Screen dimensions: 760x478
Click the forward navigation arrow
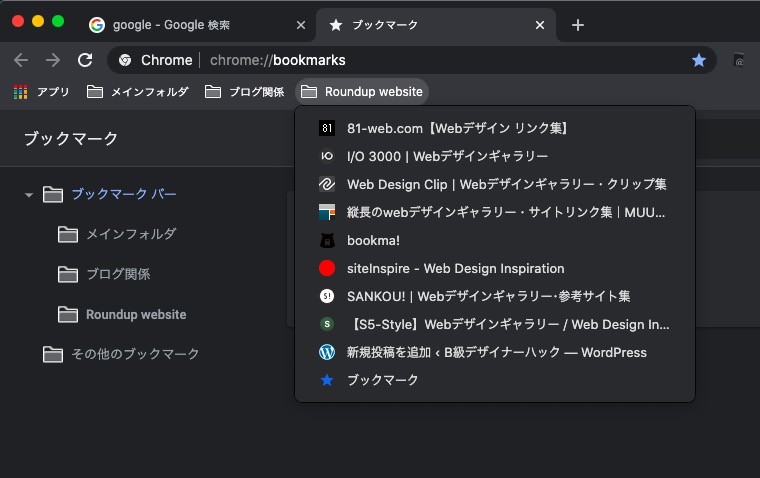(x=52, y=60)
